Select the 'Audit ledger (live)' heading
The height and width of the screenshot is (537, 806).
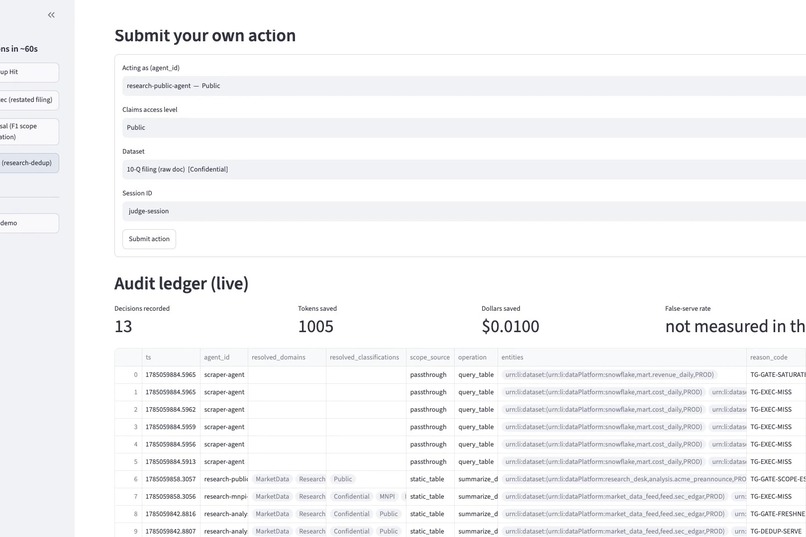pyautogui.click(x=181, y=284)
